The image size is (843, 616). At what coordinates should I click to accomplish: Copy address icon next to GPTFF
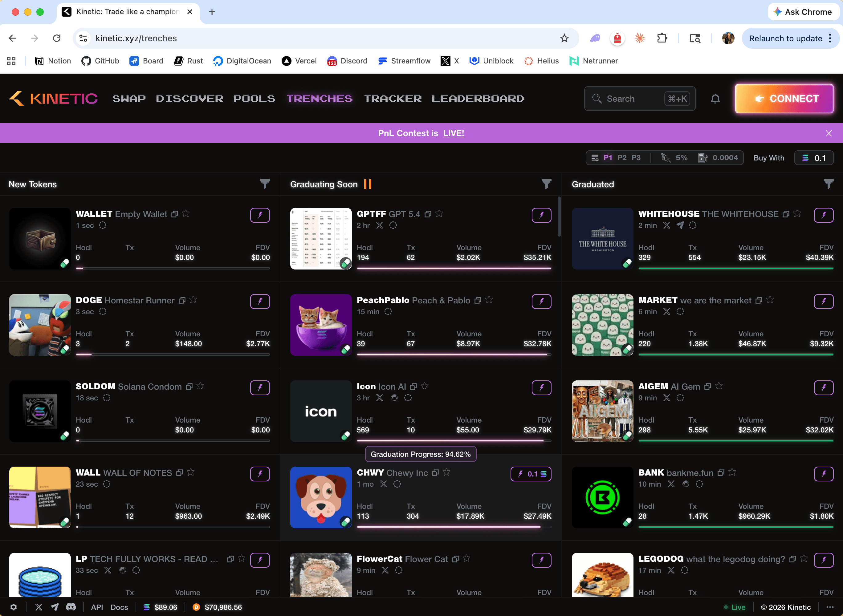point(428,214)
